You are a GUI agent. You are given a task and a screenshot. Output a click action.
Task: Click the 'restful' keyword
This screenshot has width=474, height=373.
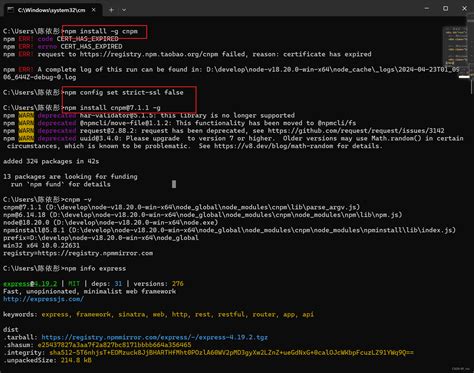[x=231, y=314]
